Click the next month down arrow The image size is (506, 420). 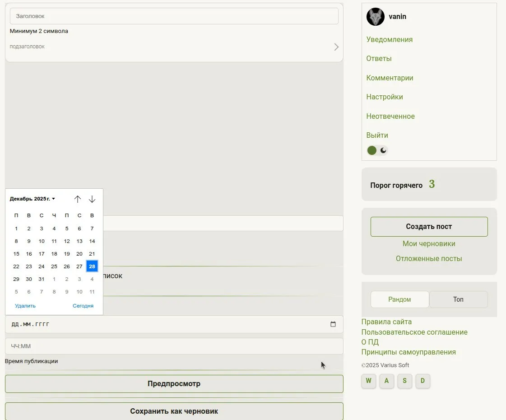click(92, 199)
